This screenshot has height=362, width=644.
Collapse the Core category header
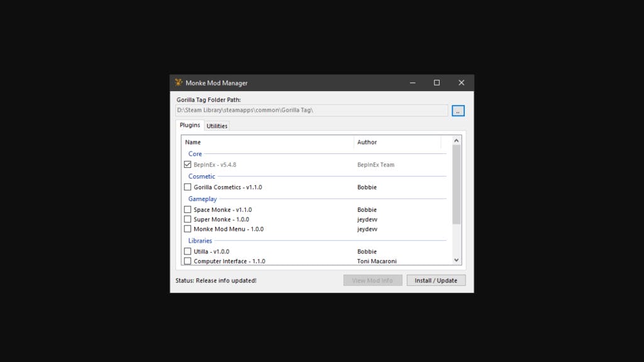click(195, 153)
